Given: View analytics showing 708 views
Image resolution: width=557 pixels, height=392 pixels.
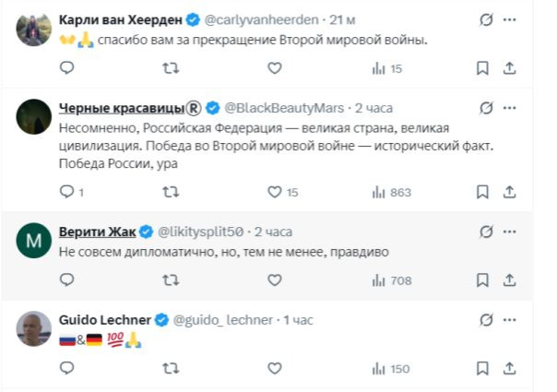Looking at the screenshot, I should 391,280.
